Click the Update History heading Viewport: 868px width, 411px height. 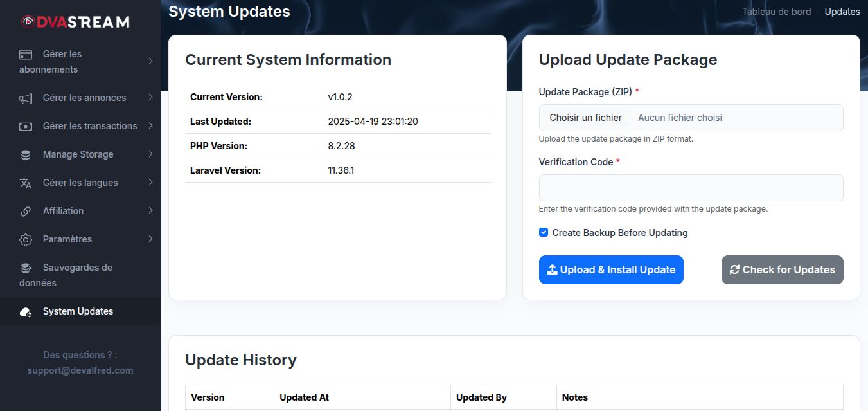pyautogui.click(x=241, y=360)
